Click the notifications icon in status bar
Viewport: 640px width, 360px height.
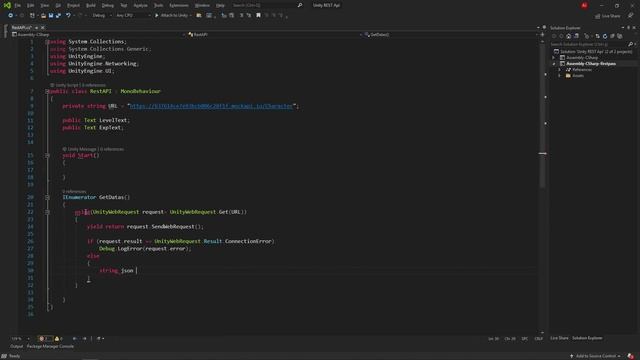(x=631, y=356)
